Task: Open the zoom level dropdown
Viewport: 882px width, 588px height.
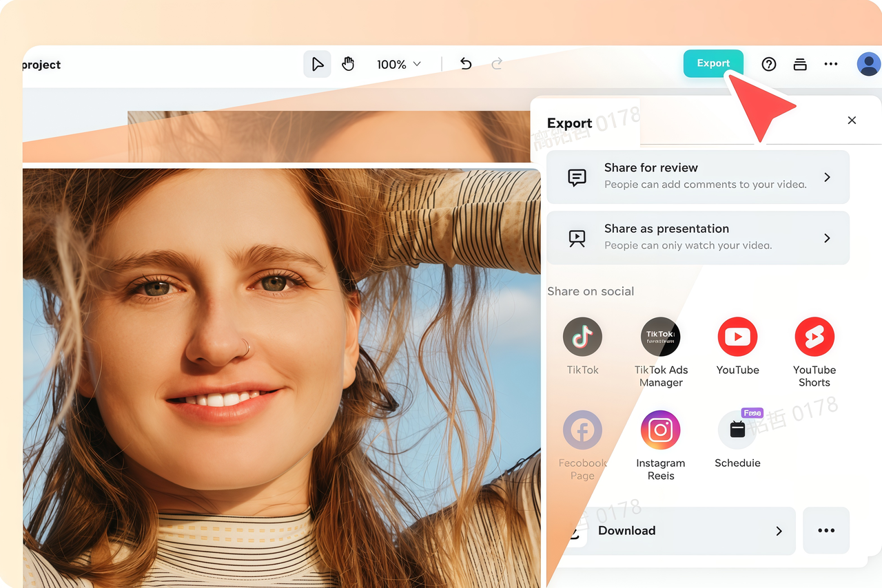Action: pos(398,64)
